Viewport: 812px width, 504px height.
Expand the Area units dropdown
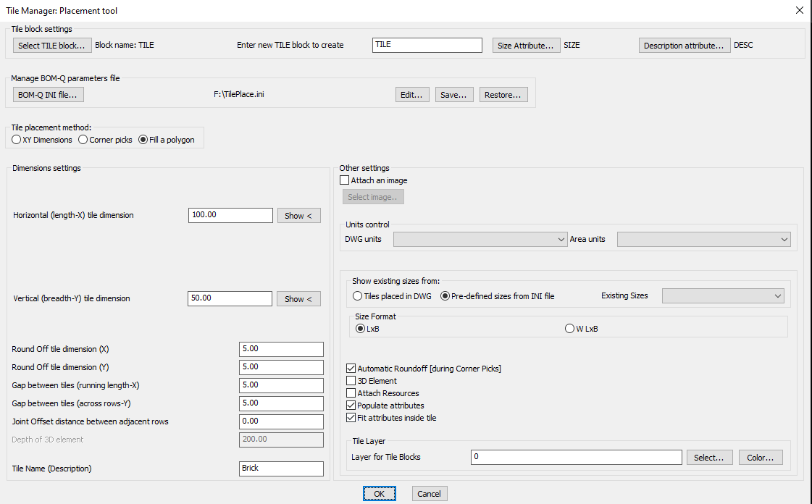(x=703, y=239)
